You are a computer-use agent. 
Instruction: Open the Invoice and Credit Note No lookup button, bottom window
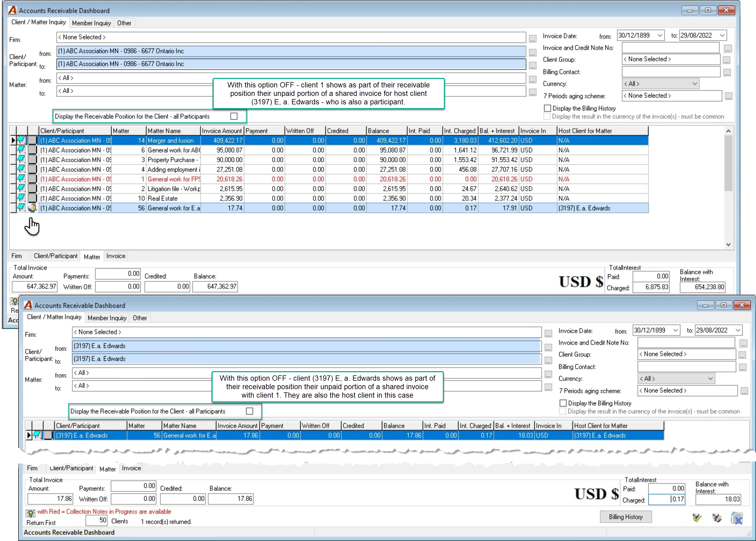(x=743, y=343)
